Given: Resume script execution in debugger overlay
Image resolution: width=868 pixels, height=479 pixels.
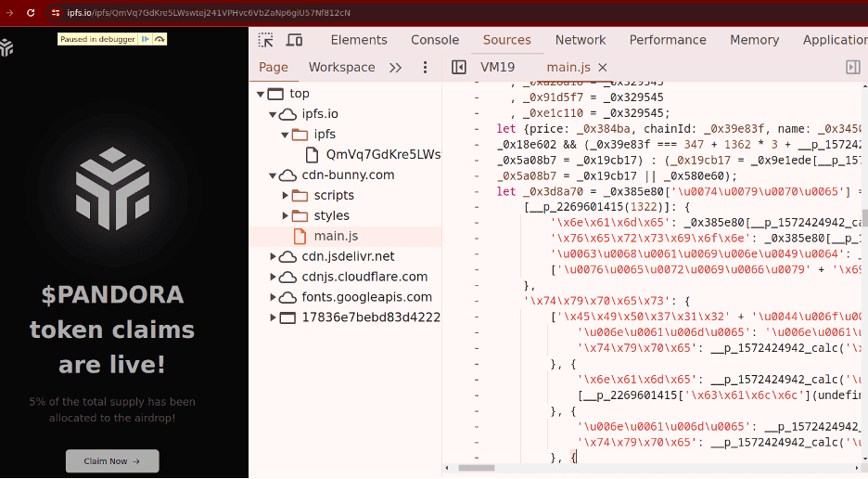Looking at the screenshot, I should 145,39.
